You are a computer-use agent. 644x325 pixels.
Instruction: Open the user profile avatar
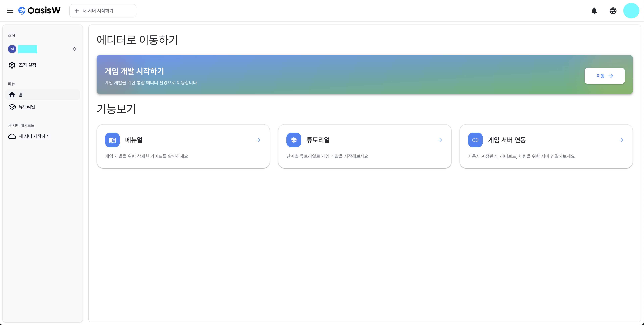pos(631,11)
